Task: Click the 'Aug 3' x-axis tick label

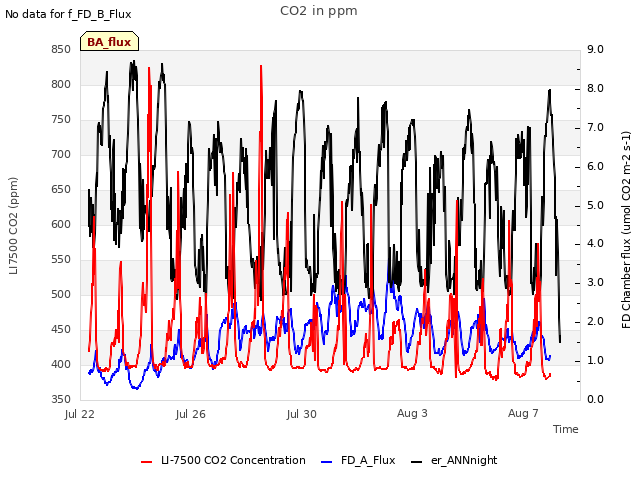Action: (412, 413)
